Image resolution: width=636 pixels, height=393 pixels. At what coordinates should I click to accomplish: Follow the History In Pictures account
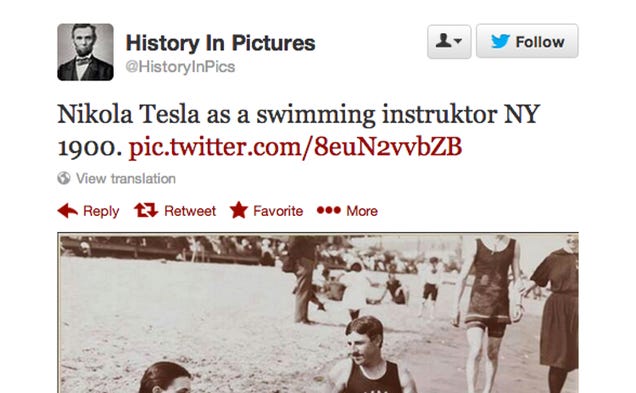[527, 41]
